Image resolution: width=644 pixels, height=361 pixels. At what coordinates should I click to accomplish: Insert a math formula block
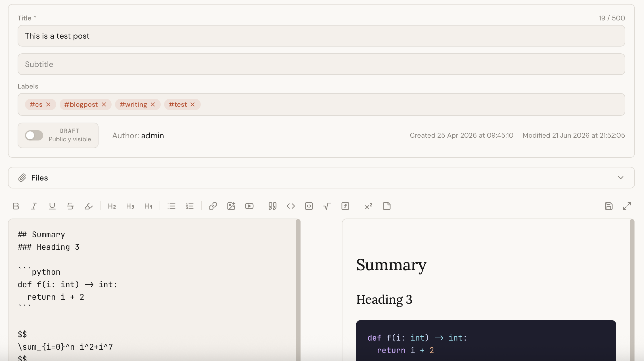(345, 206)
